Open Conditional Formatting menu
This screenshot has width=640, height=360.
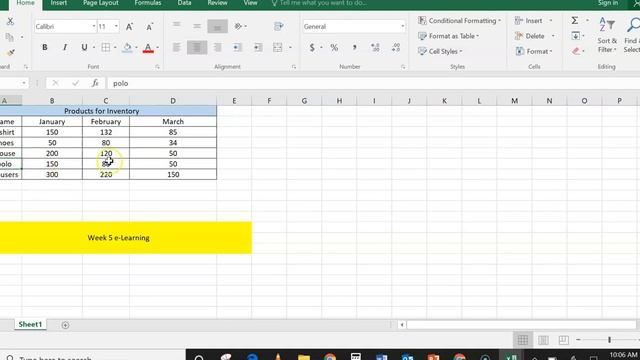coord(459,21)
